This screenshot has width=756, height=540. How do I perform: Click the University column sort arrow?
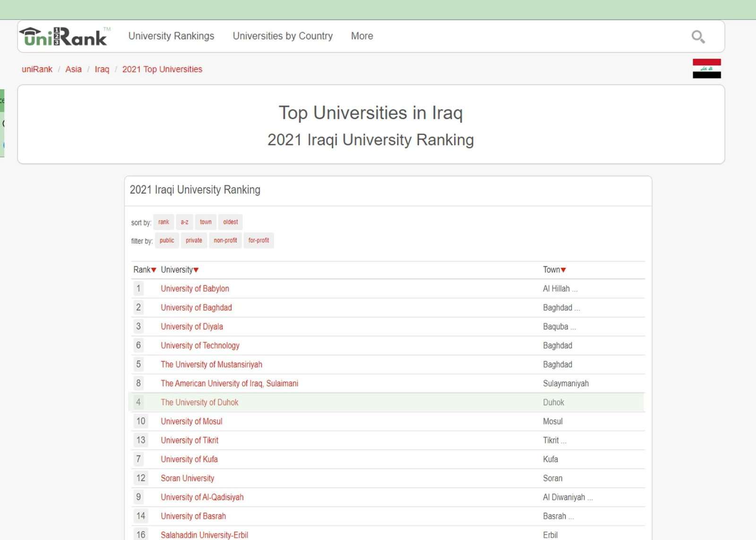[x=196, y=270]
